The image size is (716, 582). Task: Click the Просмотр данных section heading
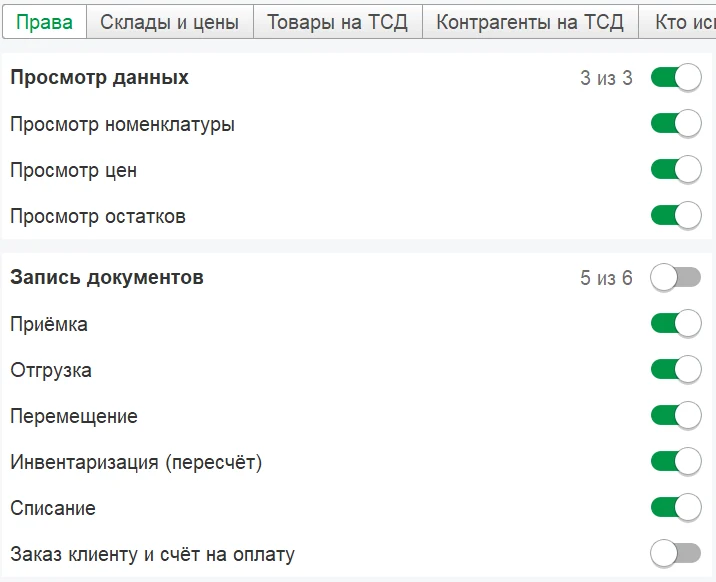[100, 78]
